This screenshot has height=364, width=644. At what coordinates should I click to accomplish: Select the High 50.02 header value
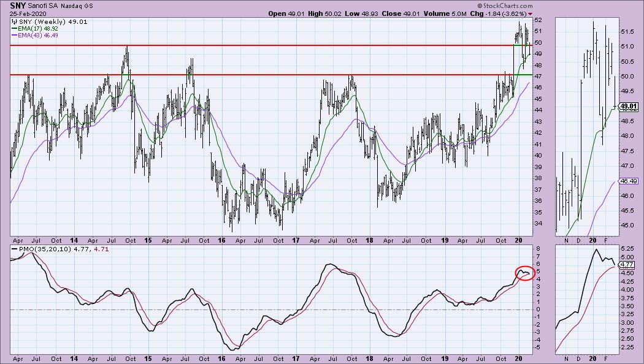pos(324,13)
